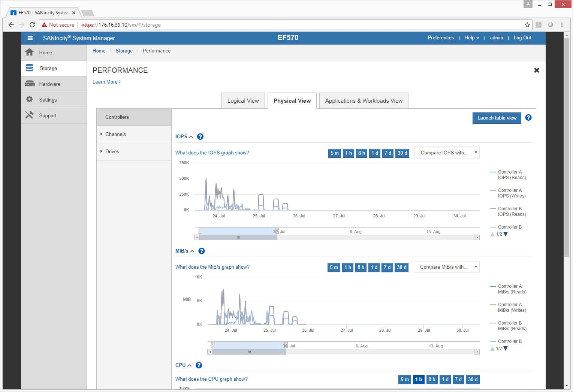The width and height of the screenshot is (573, 392).
Task: Toggle Controller B IOPS (Reads) legend series
Action: 508,211
